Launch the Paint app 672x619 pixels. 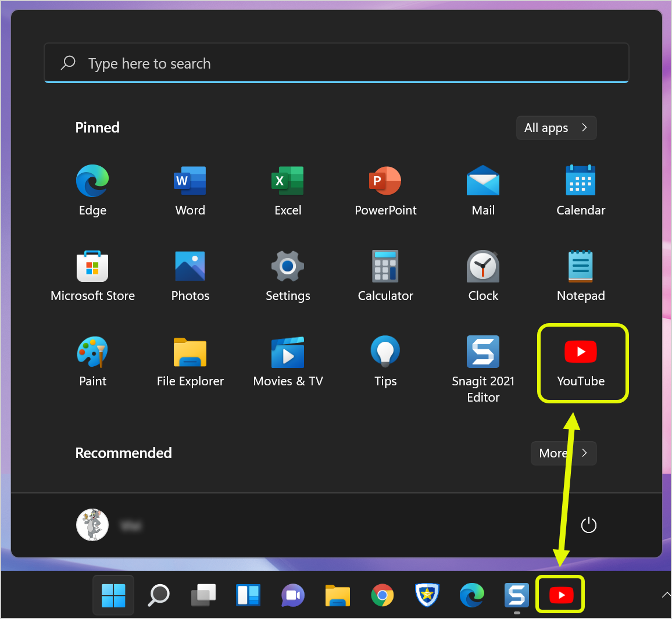(92, 362)
